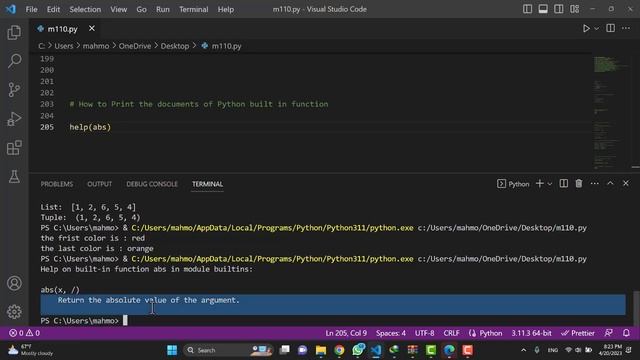Open the editor More Actions ellipsis
Viewport: 640px width, 360px height.
click(x=626, y=28)
